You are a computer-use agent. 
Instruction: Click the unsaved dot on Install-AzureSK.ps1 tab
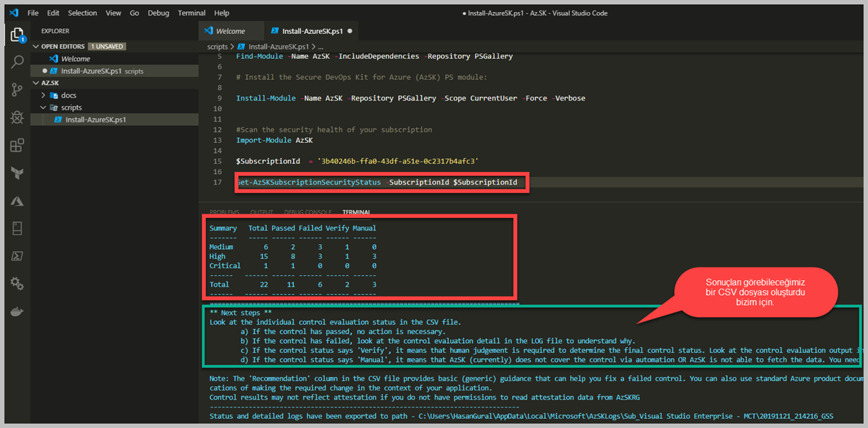click(x=350, y=31)
